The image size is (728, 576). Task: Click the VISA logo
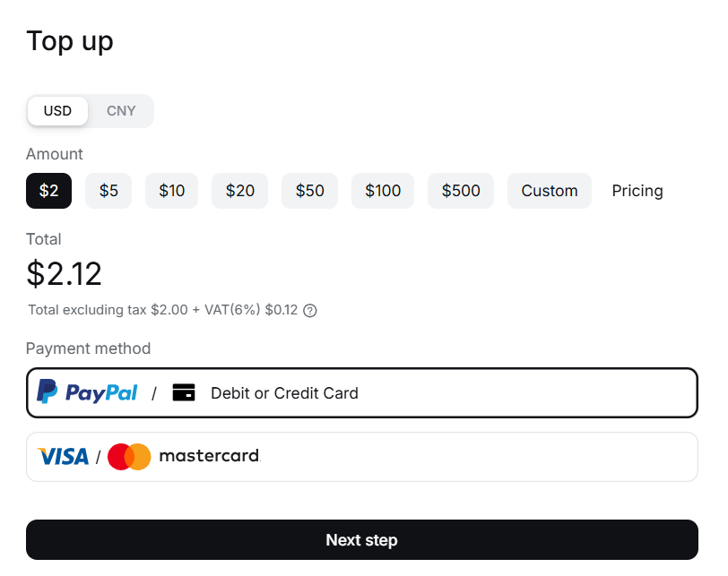pyautogui.click(x=63, y=457)
